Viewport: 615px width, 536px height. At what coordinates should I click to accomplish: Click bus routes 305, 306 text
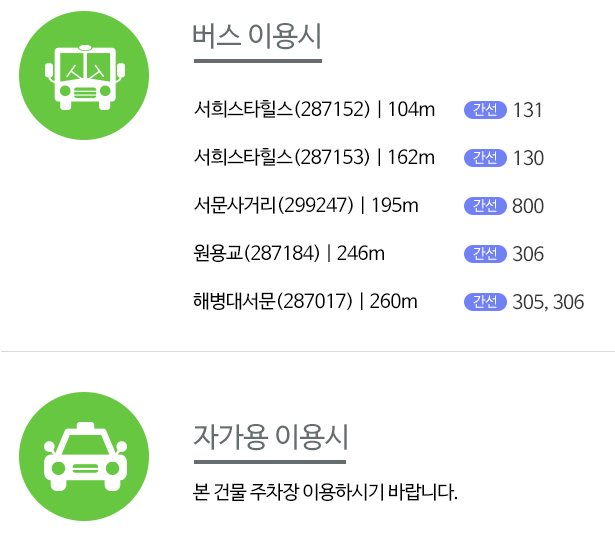(548, 302)
